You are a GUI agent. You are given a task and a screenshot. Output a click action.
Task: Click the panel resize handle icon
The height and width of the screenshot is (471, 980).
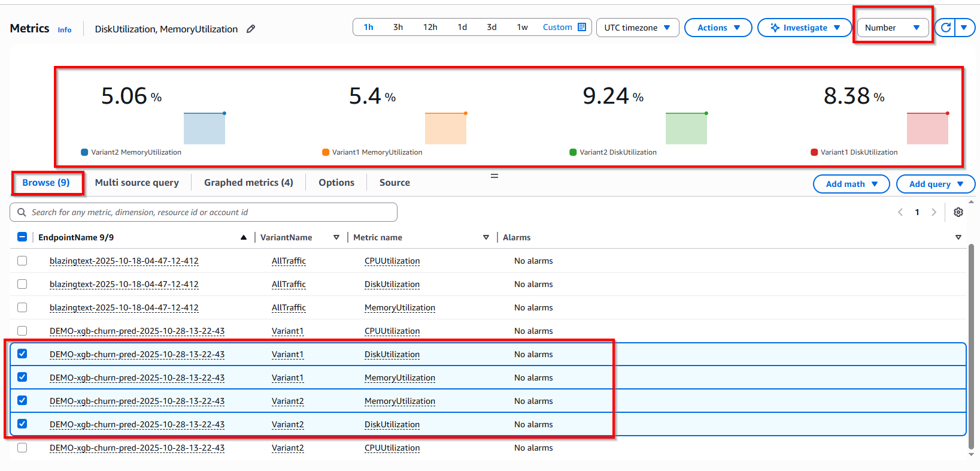click(x=494, y=176)
